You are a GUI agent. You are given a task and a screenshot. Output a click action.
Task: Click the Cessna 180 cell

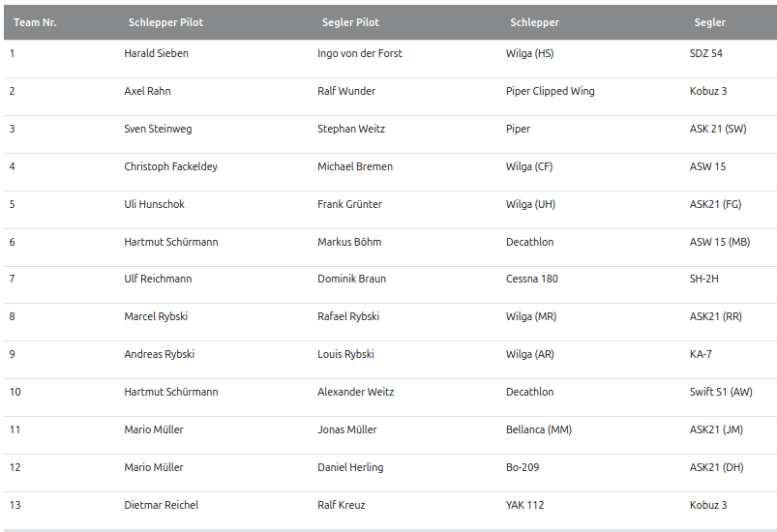(531, 279)
